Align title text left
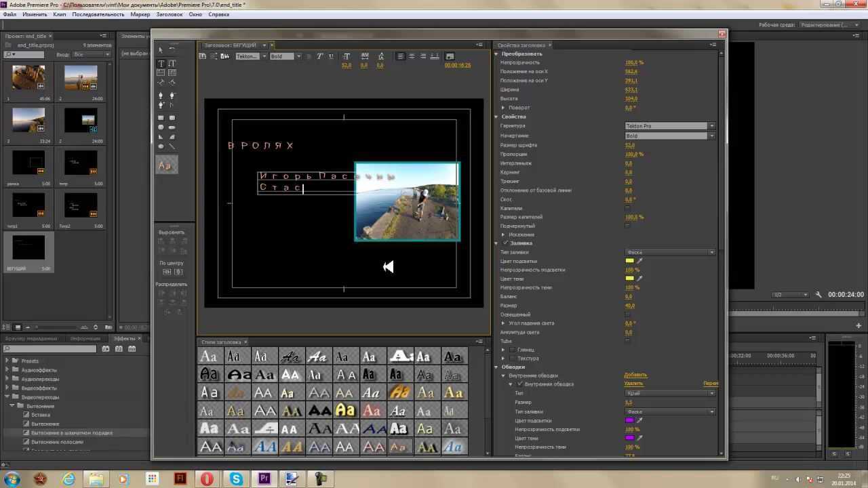 pyautogui.click(x=401, y=56)
